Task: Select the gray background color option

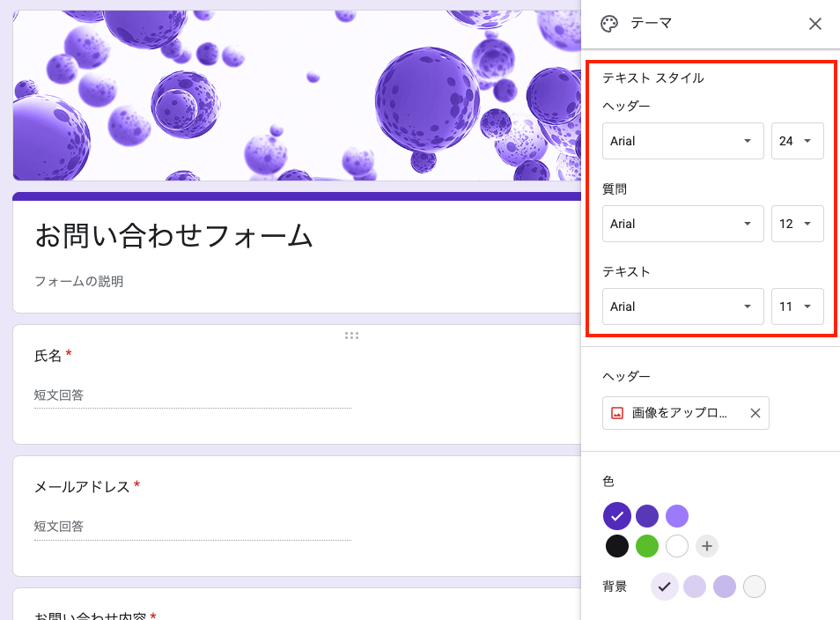Action: (x=755, y=587)
